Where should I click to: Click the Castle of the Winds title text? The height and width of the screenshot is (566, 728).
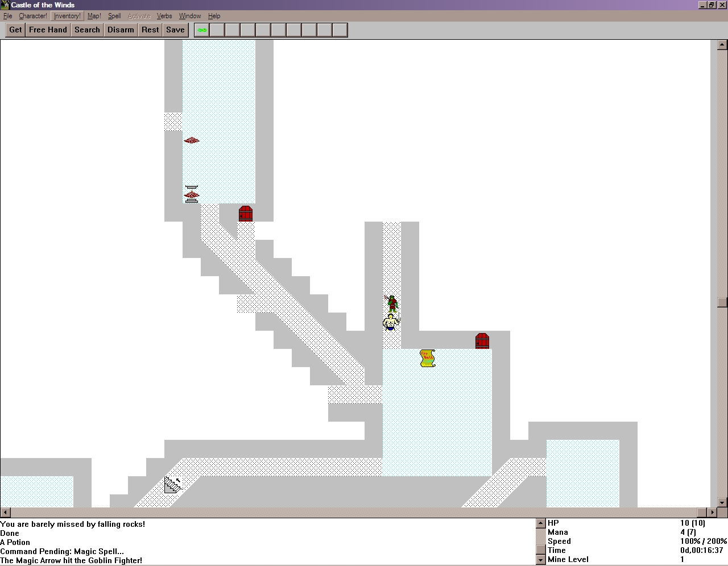(43, 5)
